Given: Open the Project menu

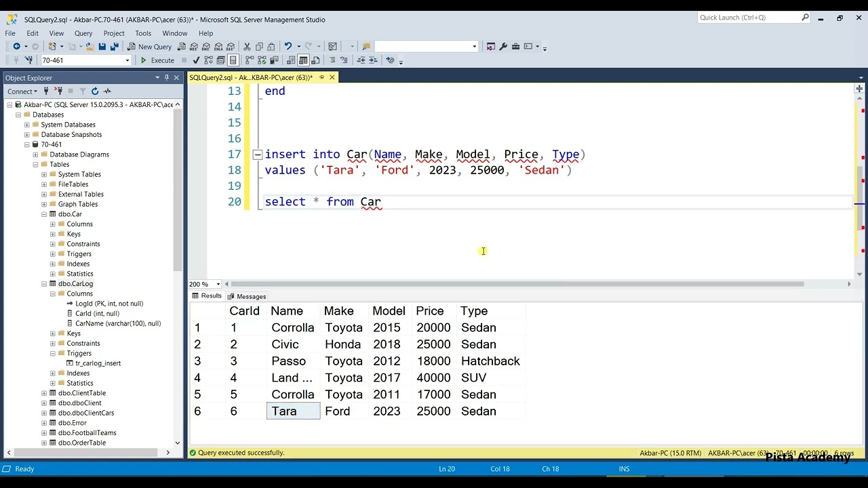Looking at the screenshot, I should click(114, 33).
